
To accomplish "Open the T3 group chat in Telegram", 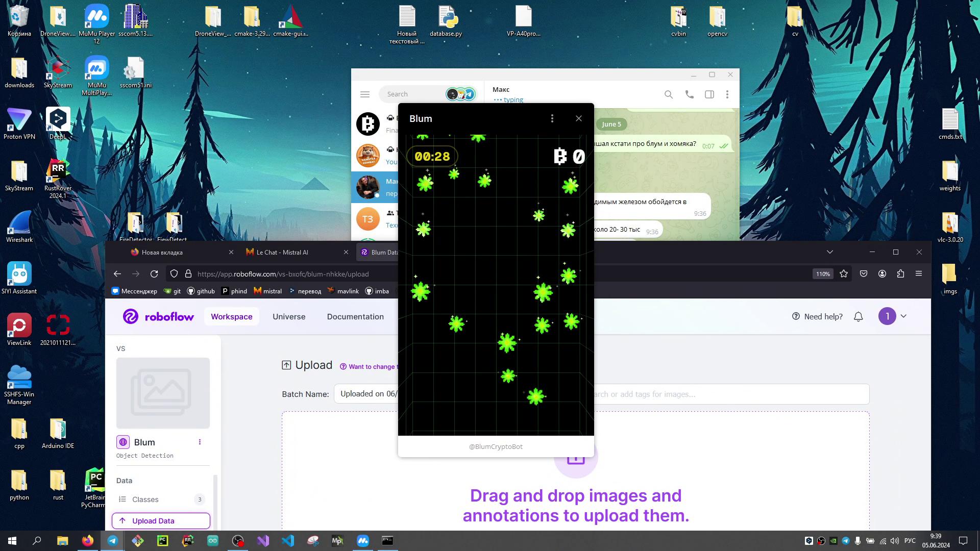I will [x=375, y=219].
